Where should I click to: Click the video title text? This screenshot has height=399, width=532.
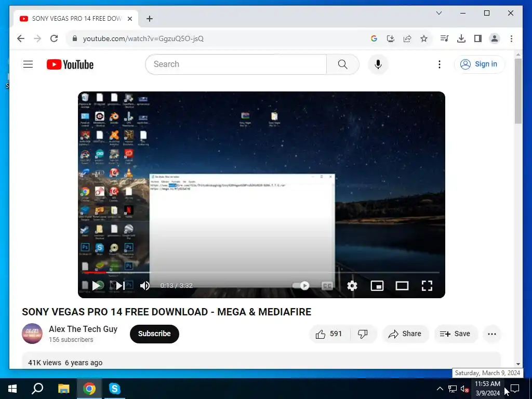click(167, 312)
